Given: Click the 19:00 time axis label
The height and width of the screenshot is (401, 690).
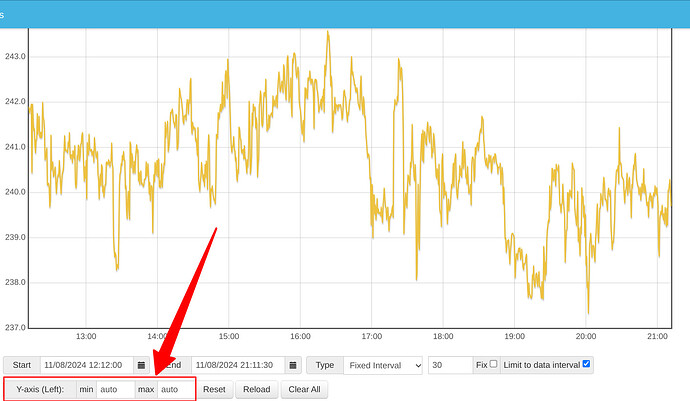Looking at the screenshot, I should click(x=514, y=336).
